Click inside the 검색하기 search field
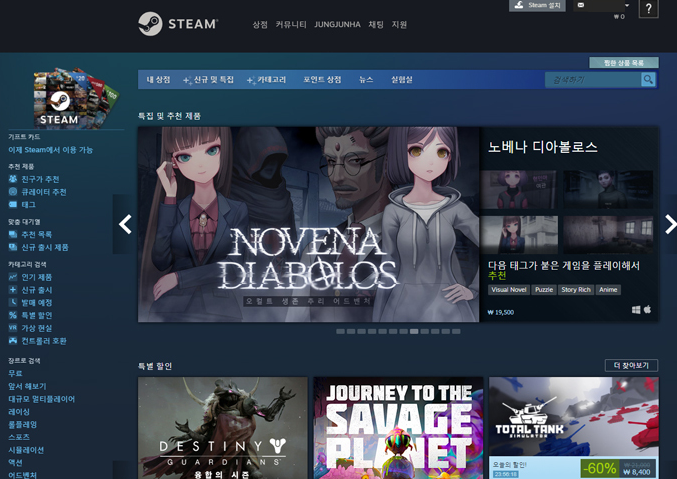The height and width of the screenshot is (479, 677). 593,79
